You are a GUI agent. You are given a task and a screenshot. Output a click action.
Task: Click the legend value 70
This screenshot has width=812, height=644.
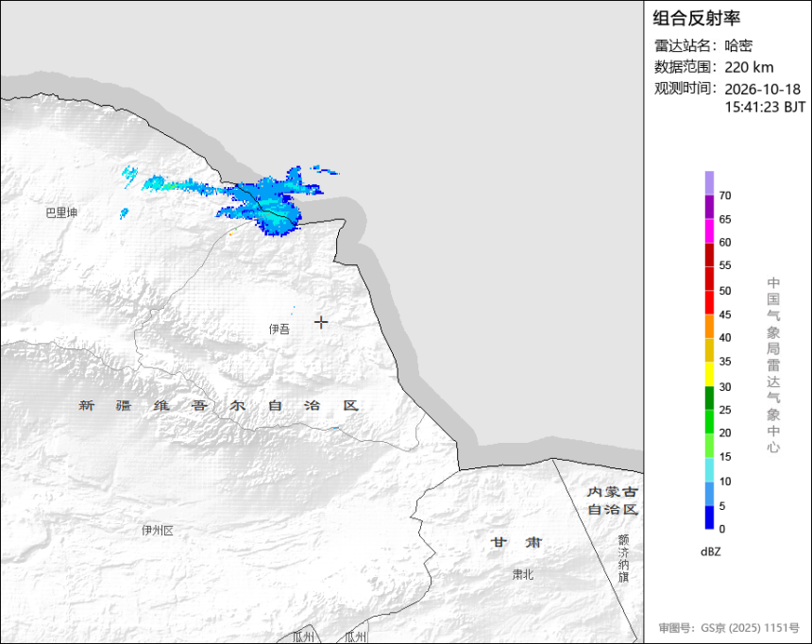click(725, 195)
